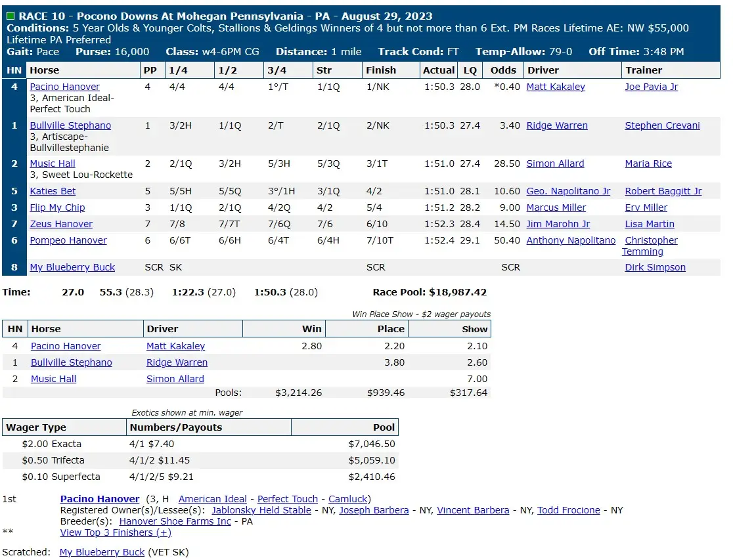Open scratched My Blueberry Buck link
The width and height of the screenshot is (733, 560).
[102, 552]
